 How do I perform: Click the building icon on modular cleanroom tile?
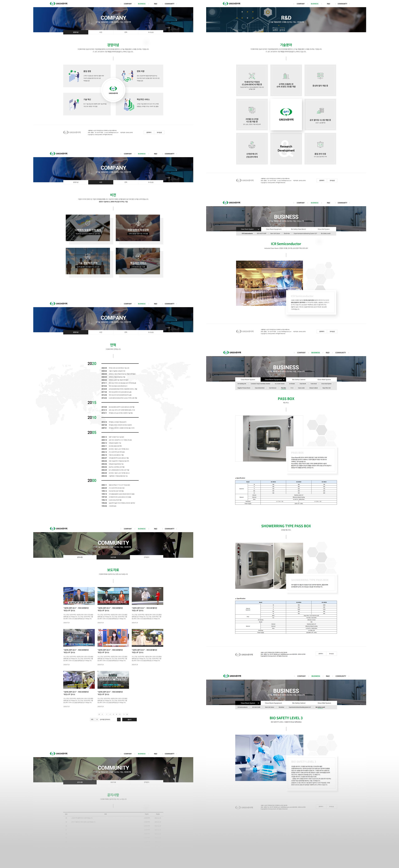pos(286,76)
